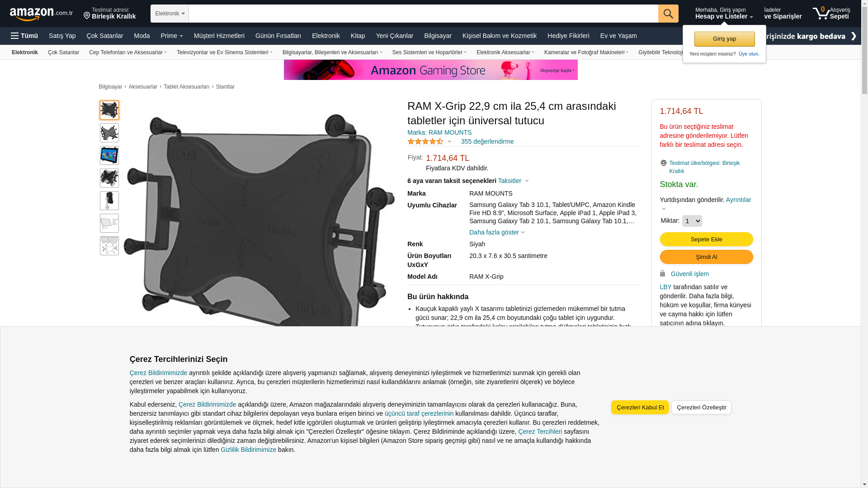The image size is (868, 488).
Task: Open the Tümü hamburger menu
Action: tap(24, 36)
